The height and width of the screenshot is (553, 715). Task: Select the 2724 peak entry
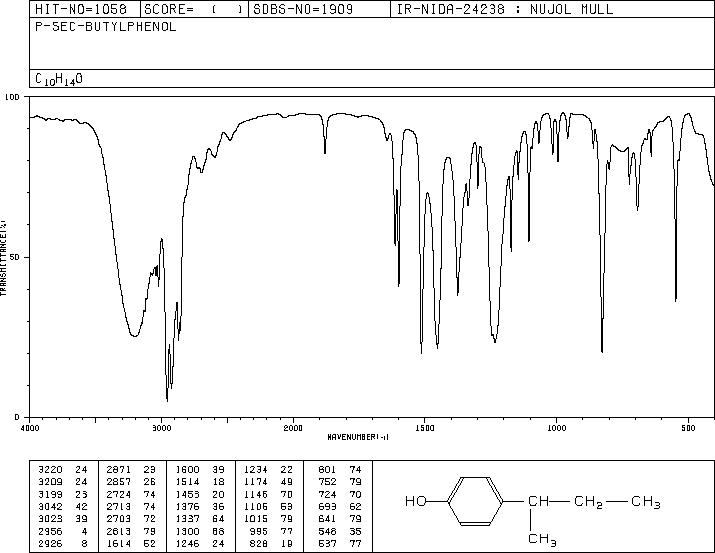tap(131, 494)
